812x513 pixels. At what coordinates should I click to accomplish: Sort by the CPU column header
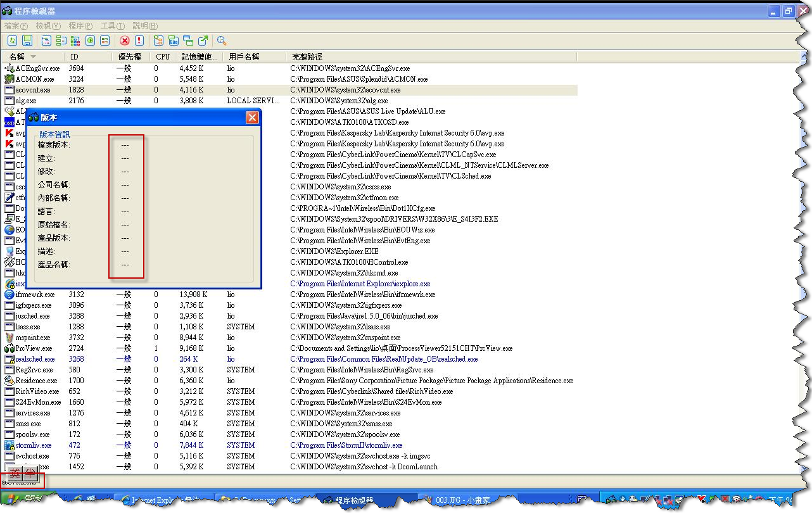pos(163,57)
